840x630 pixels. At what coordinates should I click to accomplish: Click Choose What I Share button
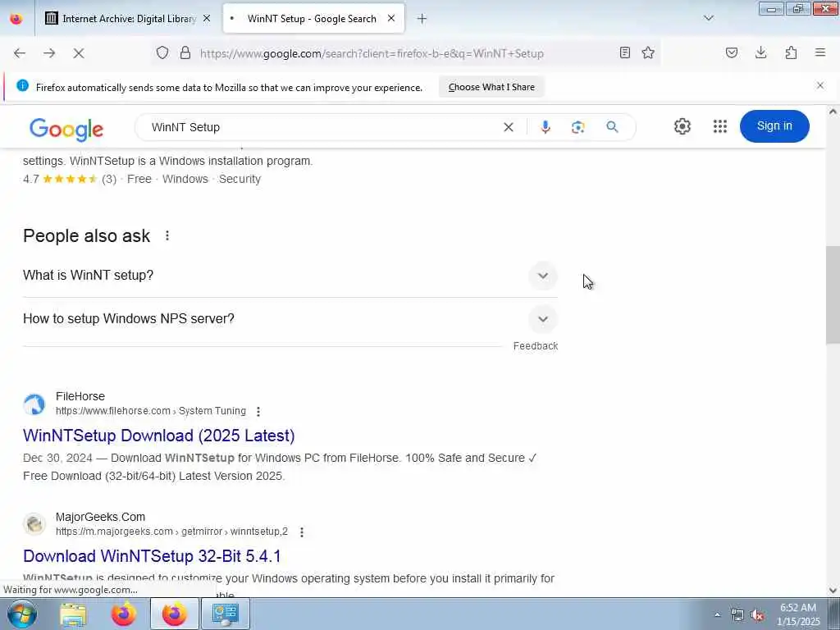pos(491,87)
